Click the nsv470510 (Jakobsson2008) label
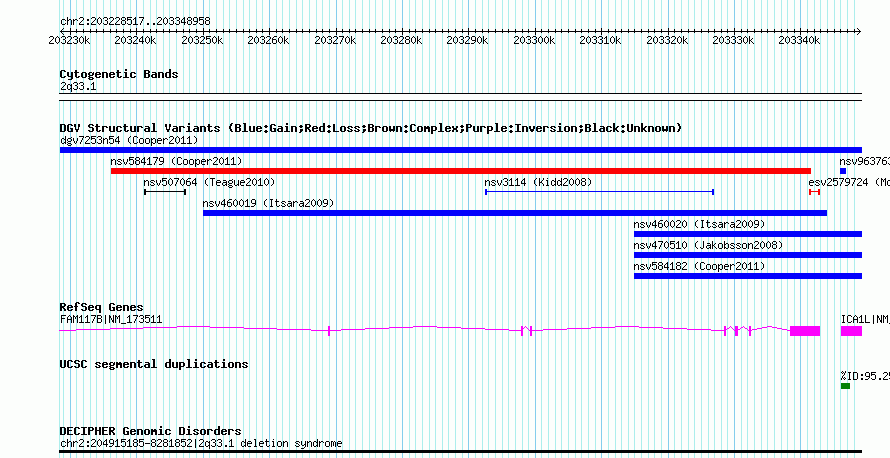 [x=708, y=245]
